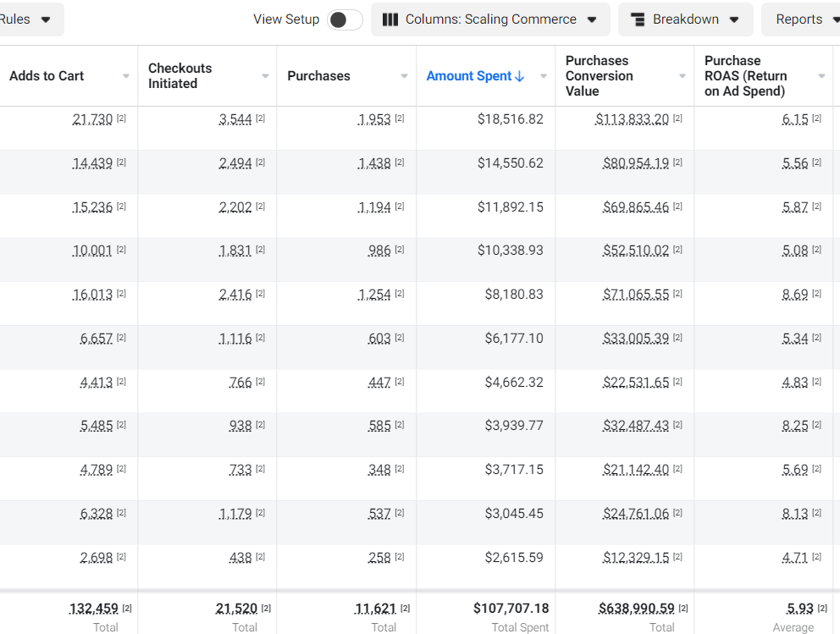Open Amount Spent column options arrow

(x=544, y=76)
